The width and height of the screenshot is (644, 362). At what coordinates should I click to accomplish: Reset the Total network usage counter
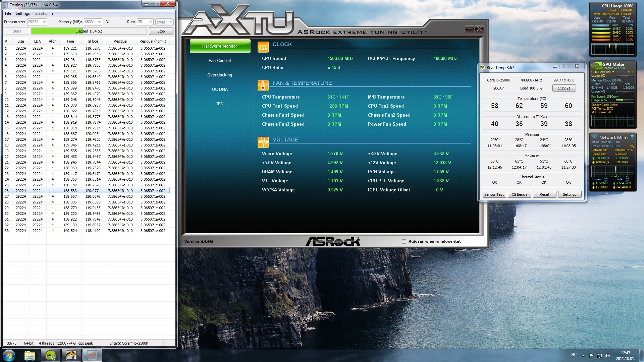click(628, 179)
